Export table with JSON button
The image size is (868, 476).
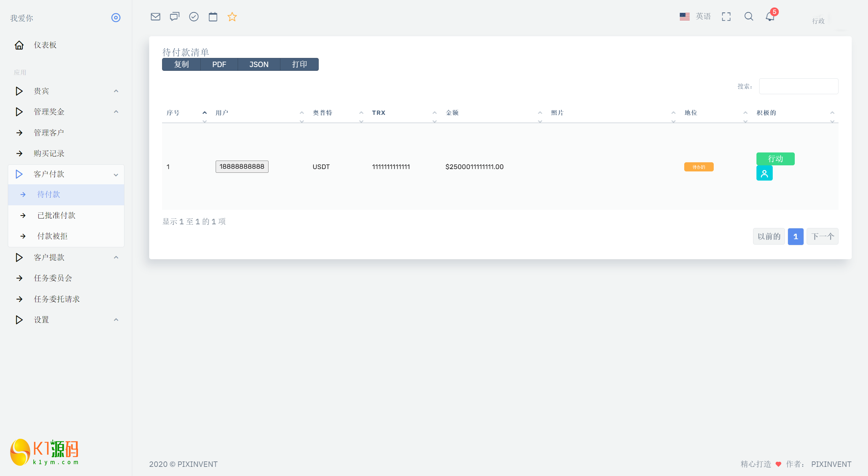(259, 64)
